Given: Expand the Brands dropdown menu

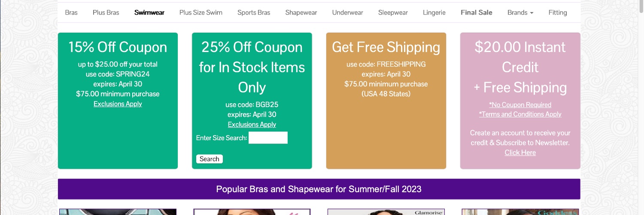Looking at the screenshot, I should point(520,12).
